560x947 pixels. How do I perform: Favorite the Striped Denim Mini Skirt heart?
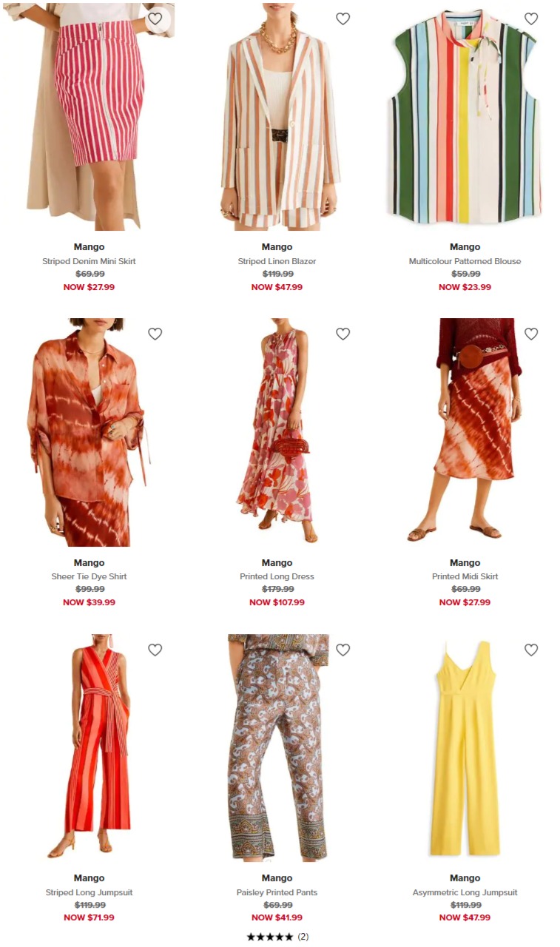tap(155, 18)
